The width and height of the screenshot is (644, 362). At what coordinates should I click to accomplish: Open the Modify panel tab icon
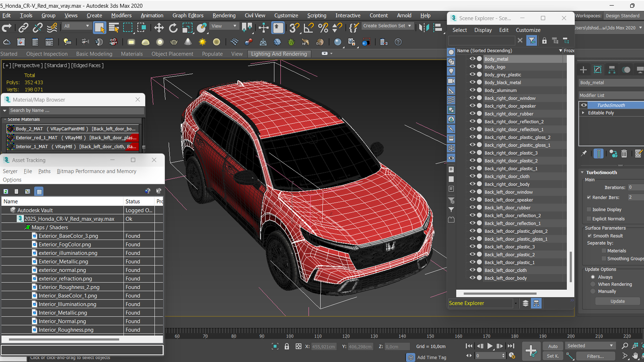(x=598, y=70)
